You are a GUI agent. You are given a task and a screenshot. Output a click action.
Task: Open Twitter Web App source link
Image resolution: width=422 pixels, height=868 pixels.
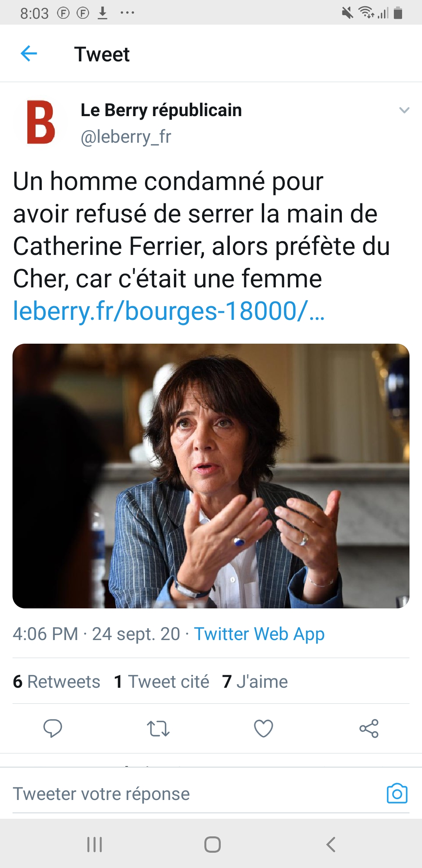tap(259, 634)
